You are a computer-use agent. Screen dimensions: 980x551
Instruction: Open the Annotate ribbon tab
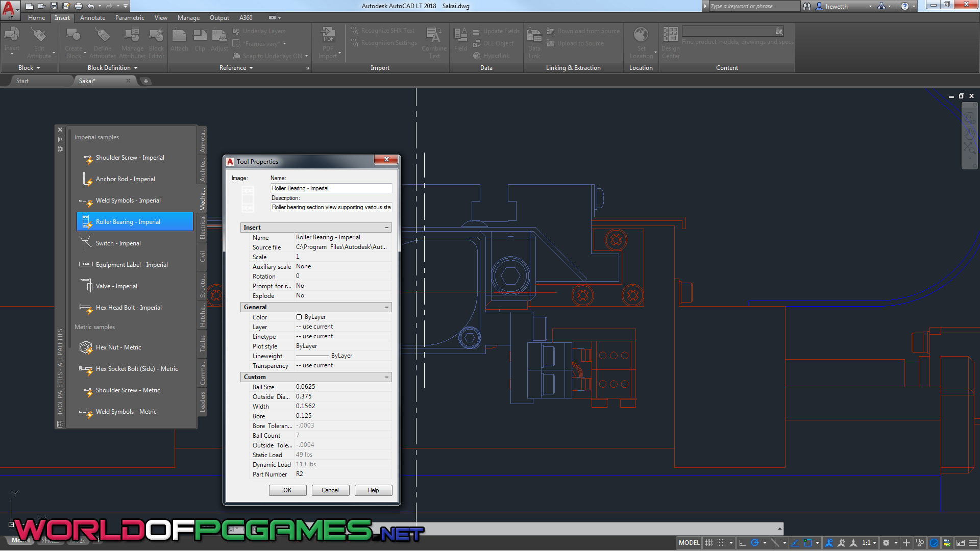pos(92,18)
